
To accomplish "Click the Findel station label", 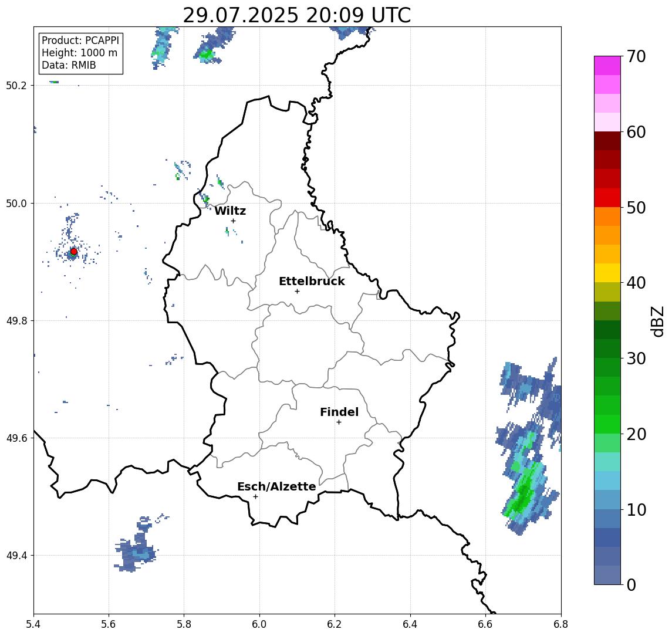I will coord(339,412).
